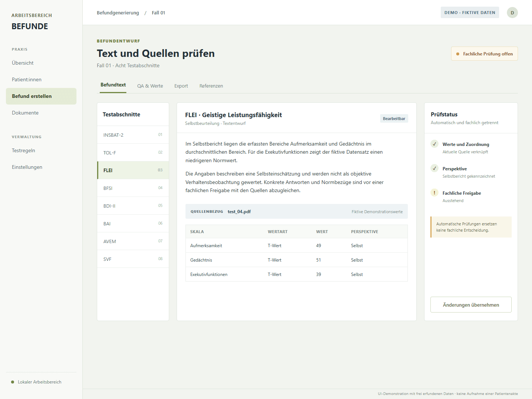532x399 pixels.
Task: Click the Bearbeitbar badge
Action: 394,119
